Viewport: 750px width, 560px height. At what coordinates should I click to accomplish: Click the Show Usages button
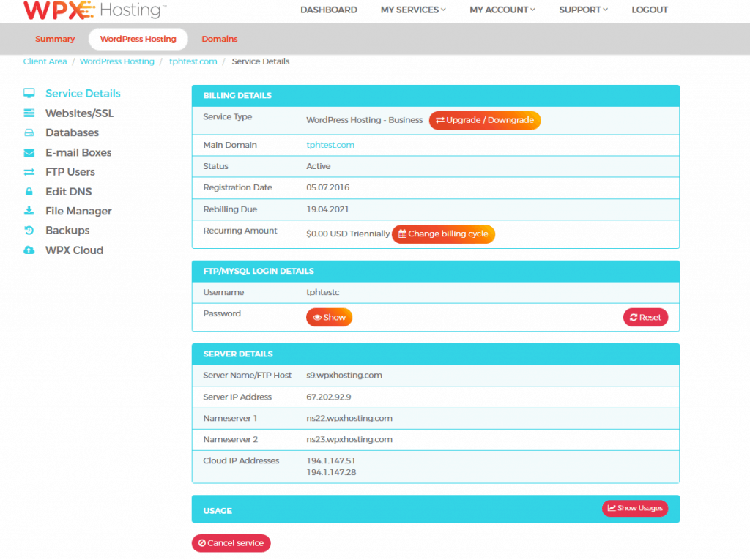click(634, 508)
